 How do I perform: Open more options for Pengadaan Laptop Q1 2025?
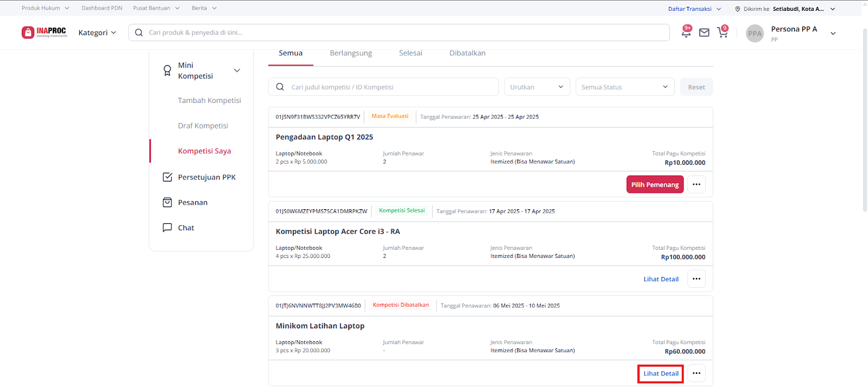pyautogui.click(x=697, y=185)
